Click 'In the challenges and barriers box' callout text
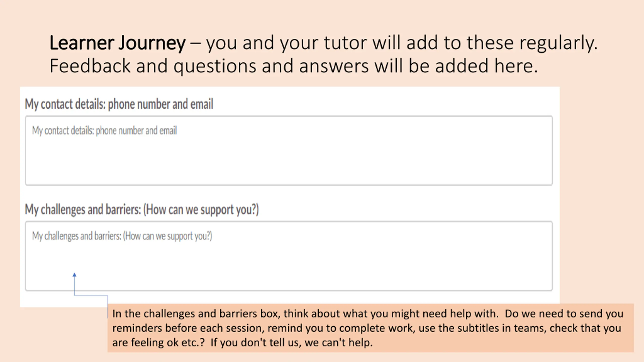Screen dimensions: 644x362 coord(196,314)
